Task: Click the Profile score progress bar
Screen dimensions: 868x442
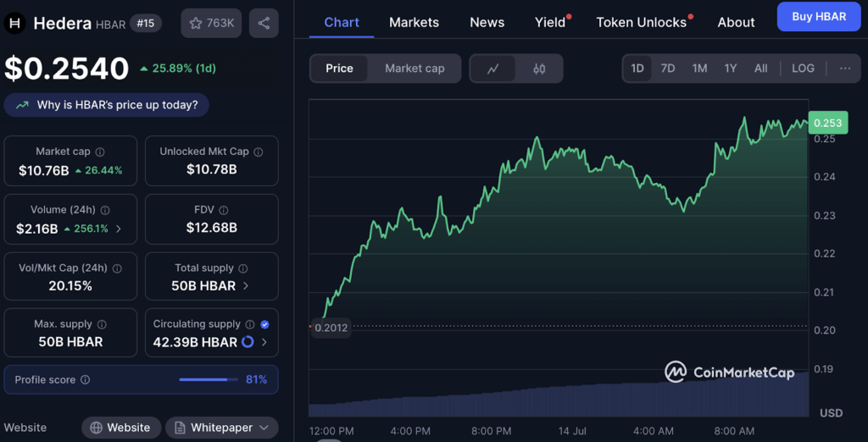Action: tap(209, 380)
